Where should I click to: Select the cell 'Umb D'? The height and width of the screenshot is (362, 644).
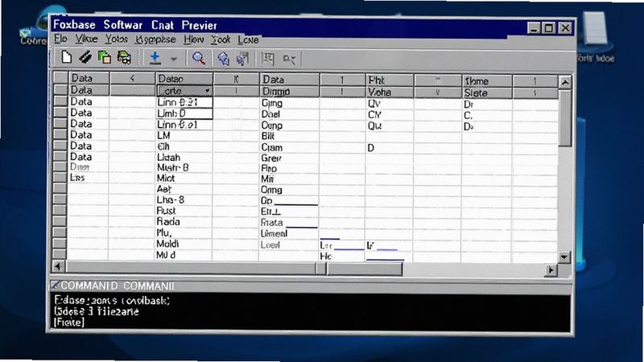click(184, 113)
